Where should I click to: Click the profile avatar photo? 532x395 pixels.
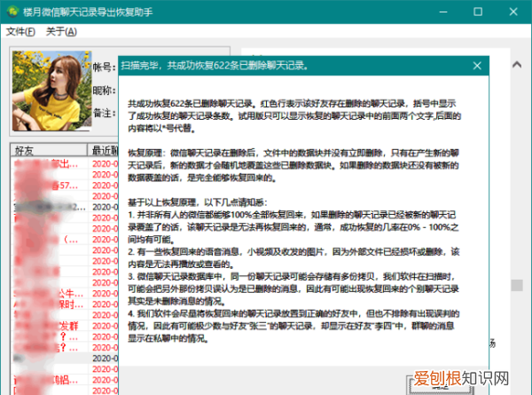pyautogui.click(x=52, y=91)
